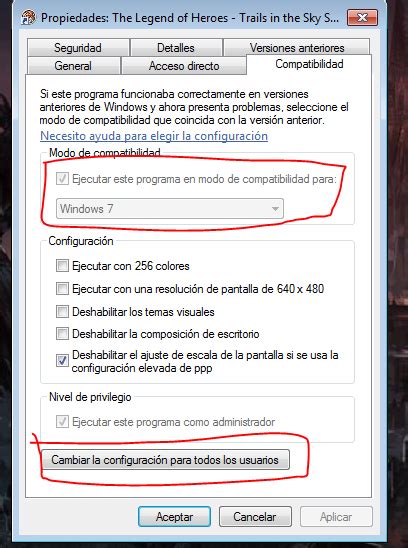This screenshot has height=548, width=408.
Task: Enable Deshabilitar los temas visuales
Action: click(62, 311)
